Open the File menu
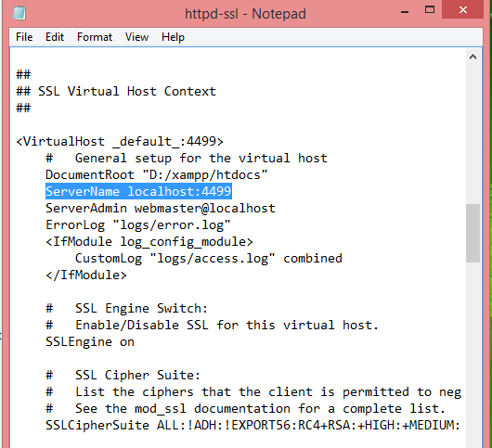Screen dimensions: 492x448 [x=24, y=37]
